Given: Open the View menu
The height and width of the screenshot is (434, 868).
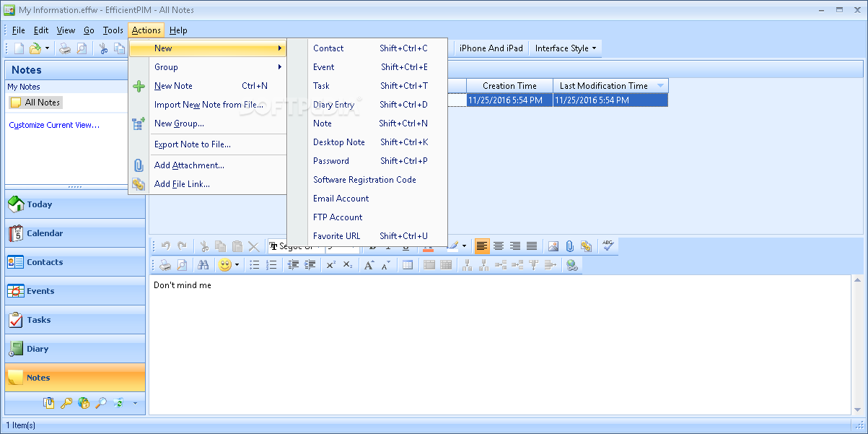Looking at the screenshot, I should tap(66, 30).
